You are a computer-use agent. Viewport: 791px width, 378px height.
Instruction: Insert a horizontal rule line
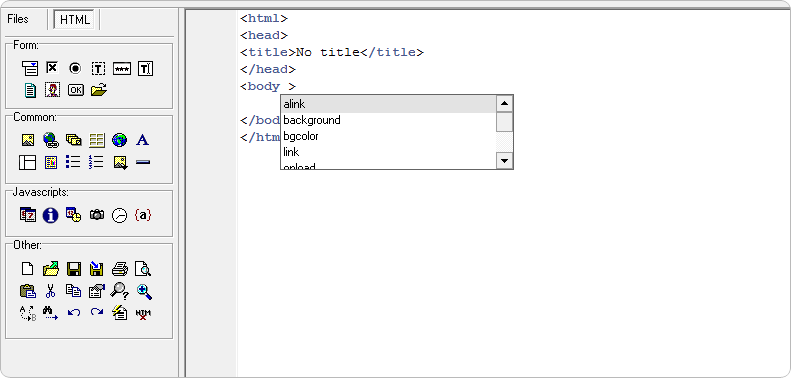point(143,162)
